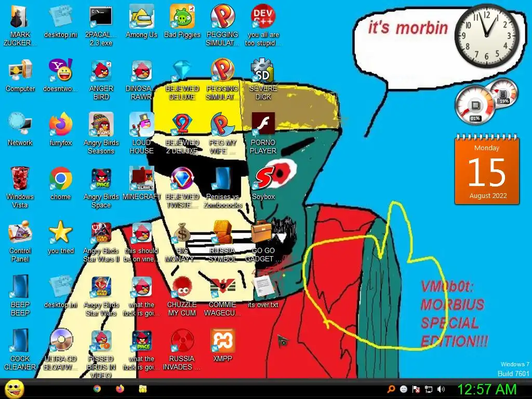This screenshot has width=532, height=399.
Task: Open the Dev-C++ 'you all are too stupid' icon
Action: click(263, 16)
